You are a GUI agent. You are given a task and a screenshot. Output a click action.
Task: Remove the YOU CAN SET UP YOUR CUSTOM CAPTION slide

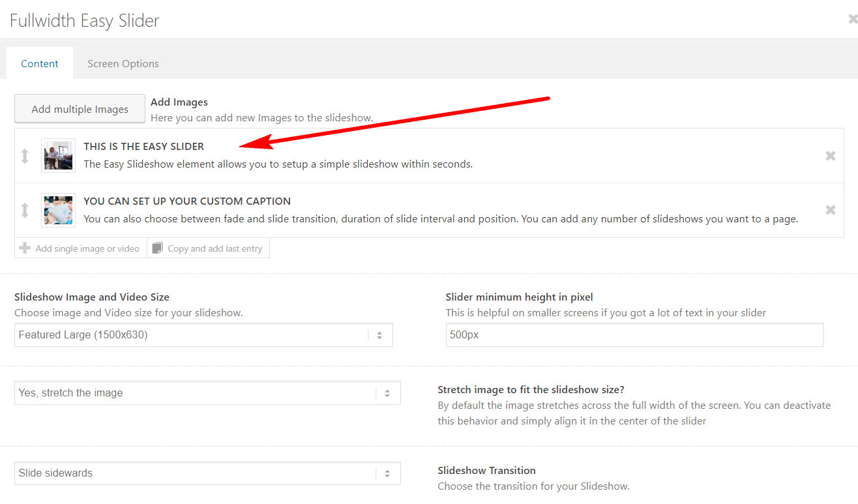(830, 210)
